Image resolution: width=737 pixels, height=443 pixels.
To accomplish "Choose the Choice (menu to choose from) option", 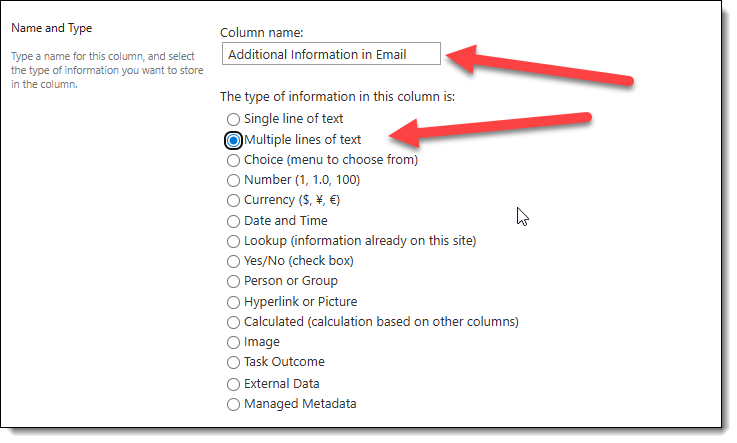I will [x=234, y=160].
